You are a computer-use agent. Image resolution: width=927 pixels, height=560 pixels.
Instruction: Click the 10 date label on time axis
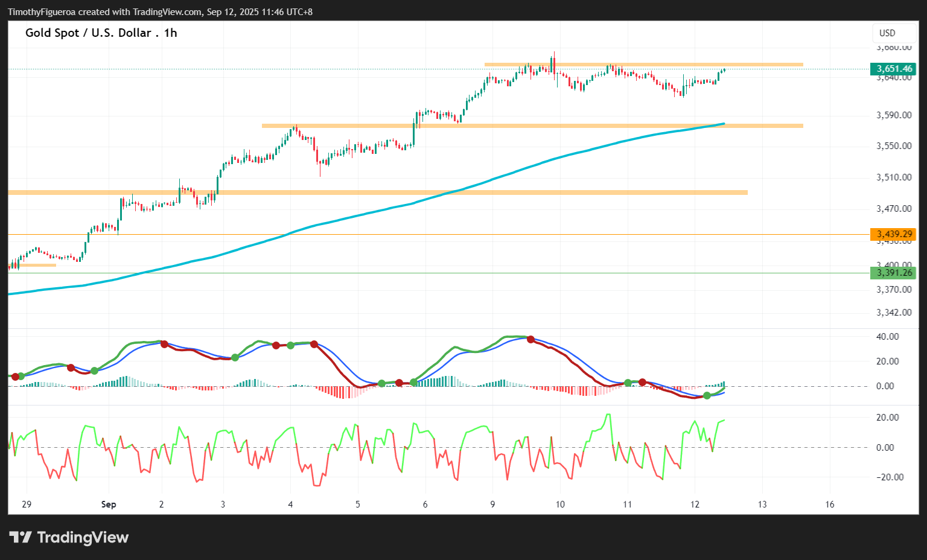[560, 504]
